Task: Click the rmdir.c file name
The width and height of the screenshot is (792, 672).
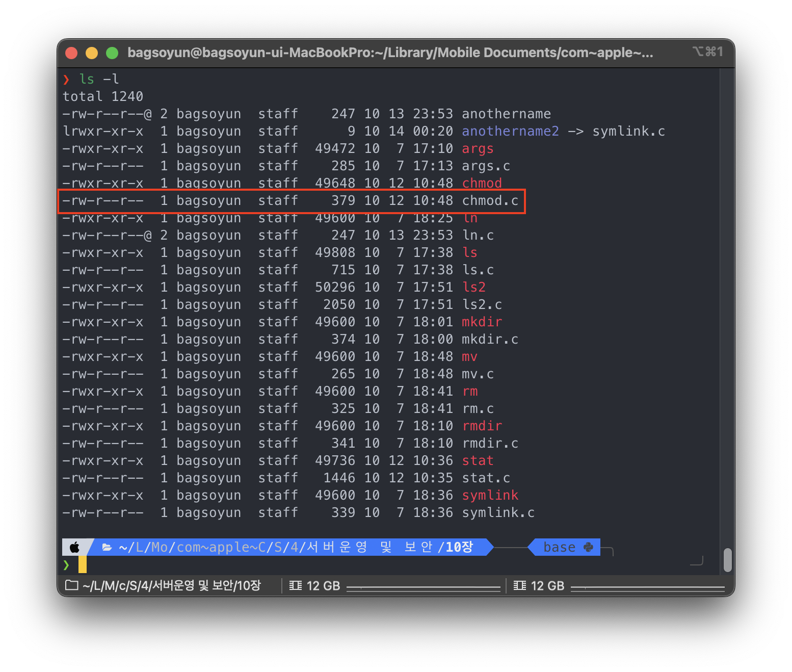Action: (x=490, y=443)
